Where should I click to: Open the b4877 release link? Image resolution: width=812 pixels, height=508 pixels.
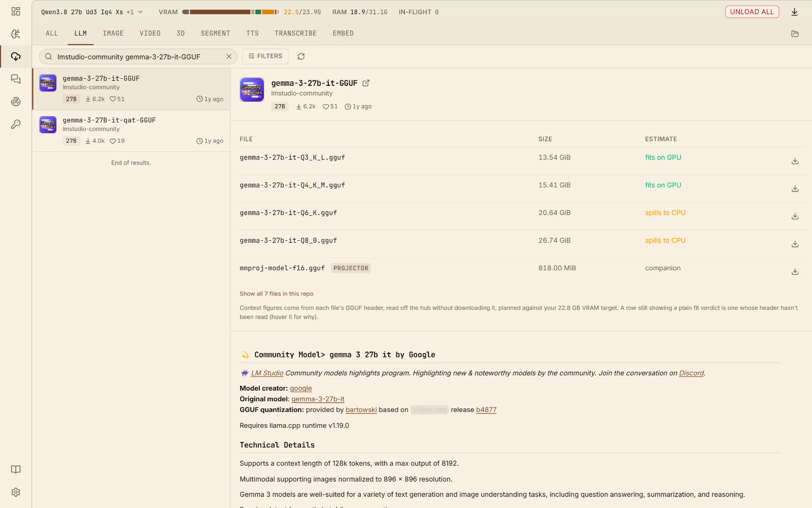pos(486,409)
